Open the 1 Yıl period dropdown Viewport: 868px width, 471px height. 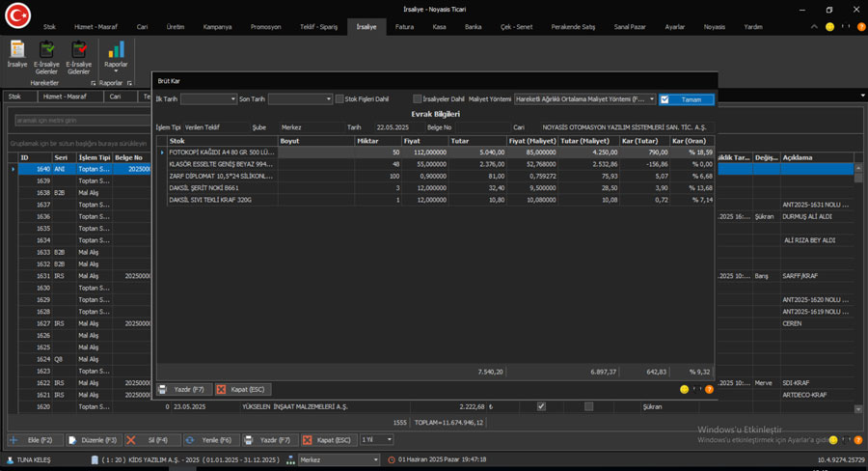390,440
